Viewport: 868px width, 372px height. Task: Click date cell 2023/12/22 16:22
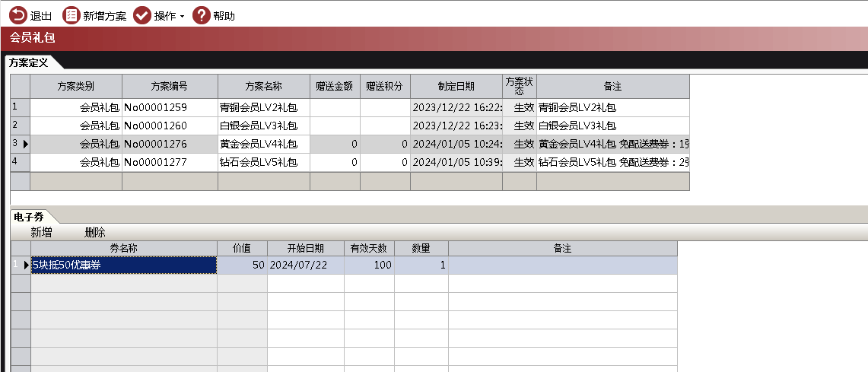[x=456, y=107]
